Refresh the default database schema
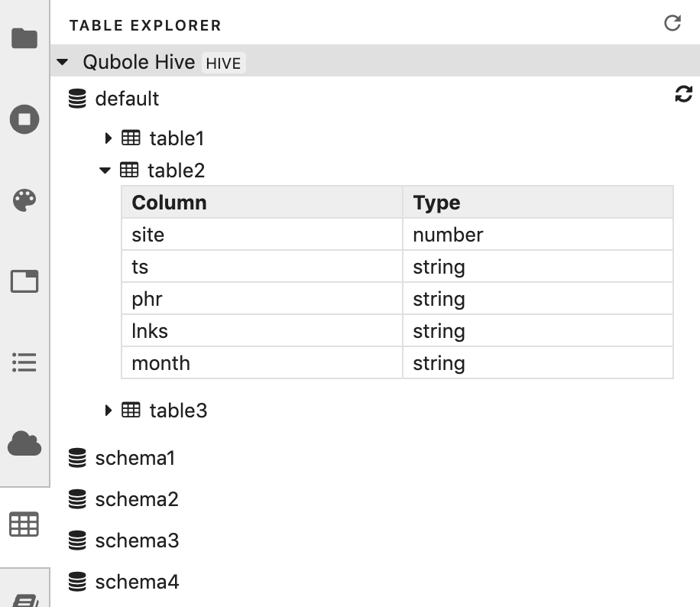This screenshot has height=607, width=700. coord(683,94)
